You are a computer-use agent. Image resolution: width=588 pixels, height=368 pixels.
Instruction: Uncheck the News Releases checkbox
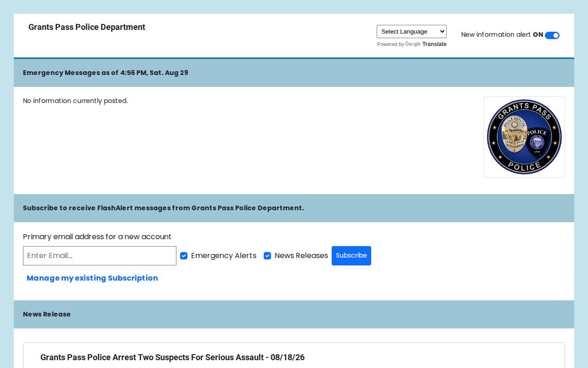[267, 256]
